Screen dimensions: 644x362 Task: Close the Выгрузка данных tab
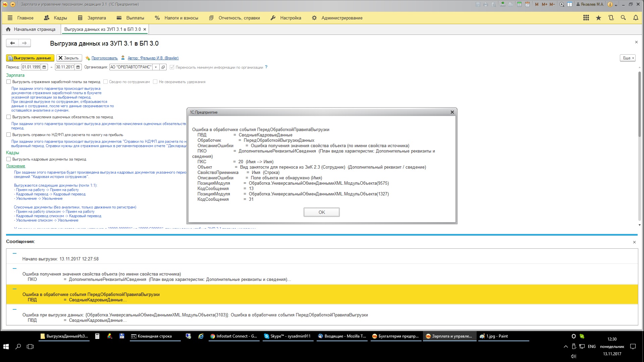(x=145, y=29)
